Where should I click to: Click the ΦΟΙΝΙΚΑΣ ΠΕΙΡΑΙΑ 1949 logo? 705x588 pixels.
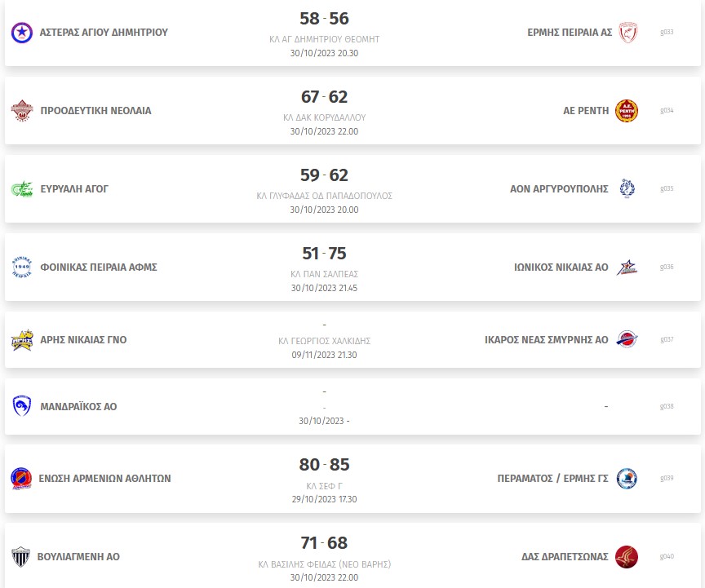click(22, 267)
